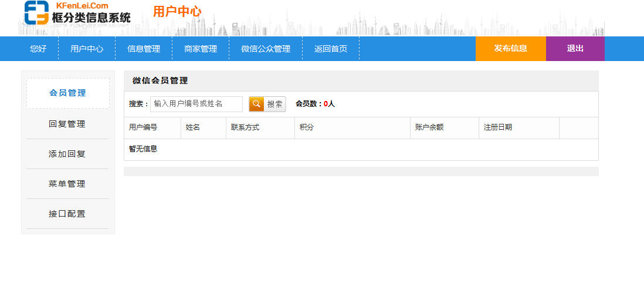Select 微信公众管理 in the navigation bar
The height and width of the screenshot is (290, 644).
coord(266,49)
